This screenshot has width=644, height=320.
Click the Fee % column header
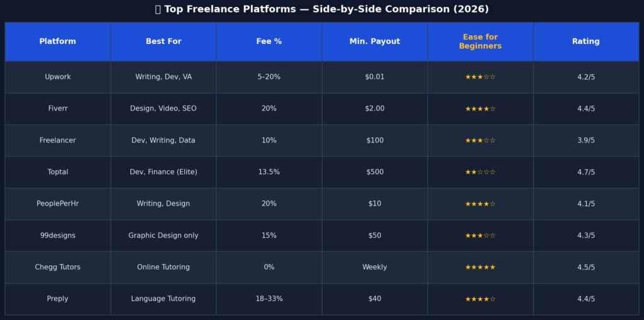(269, 41)
